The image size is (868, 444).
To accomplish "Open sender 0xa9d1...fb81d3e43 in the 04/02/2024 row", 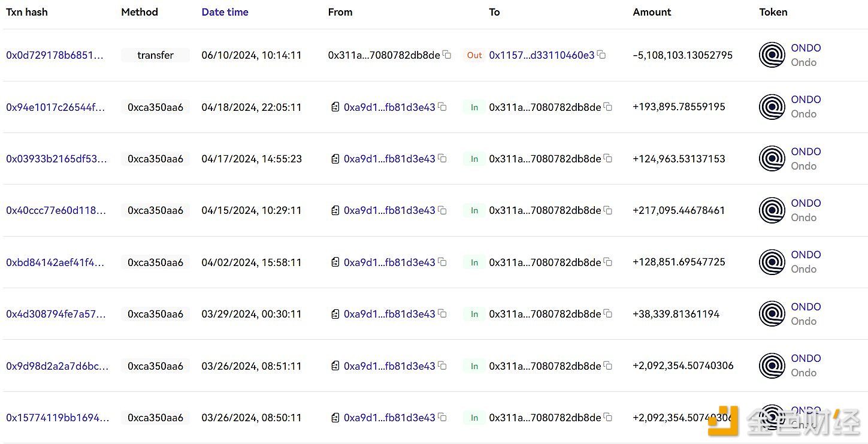I will (x=389, y=262).
